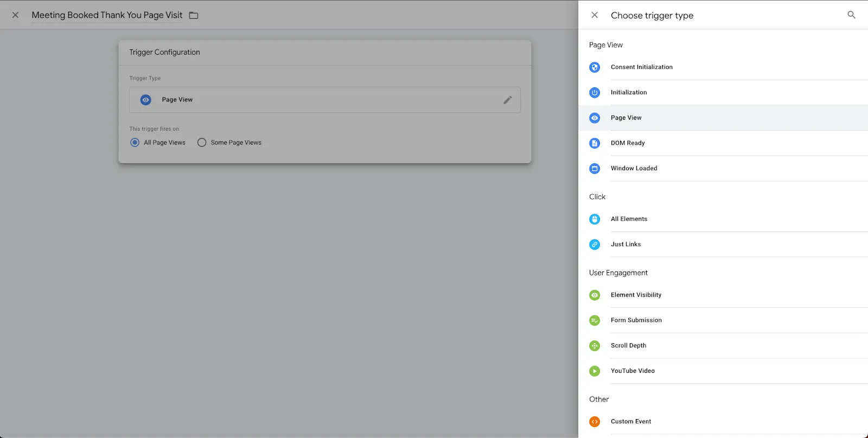The height and width of the screenshot is (438, 868).
Task: Click trigger name Meeting Booked Thank You Page Visit
Action: (107, 15)
